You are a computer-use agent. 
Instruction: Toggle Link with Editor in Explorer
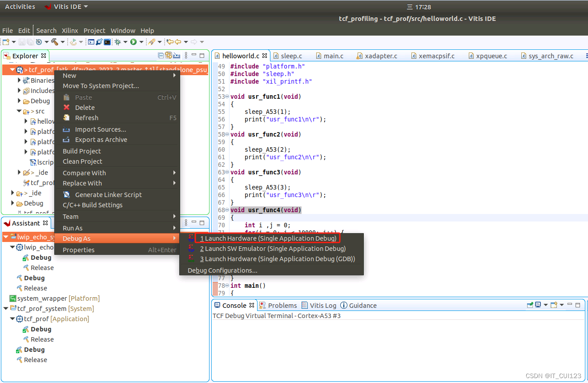pos(169,56)
